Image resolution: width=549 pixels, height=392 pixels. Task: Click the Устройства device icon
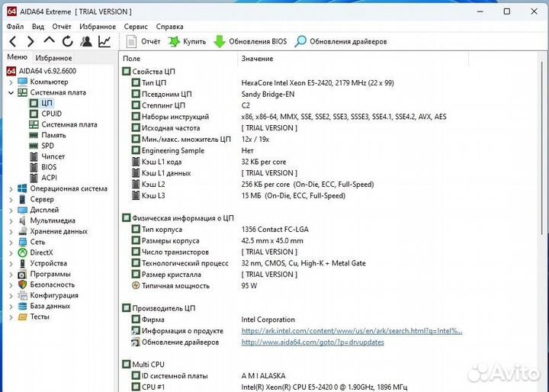tap(22, 263)
